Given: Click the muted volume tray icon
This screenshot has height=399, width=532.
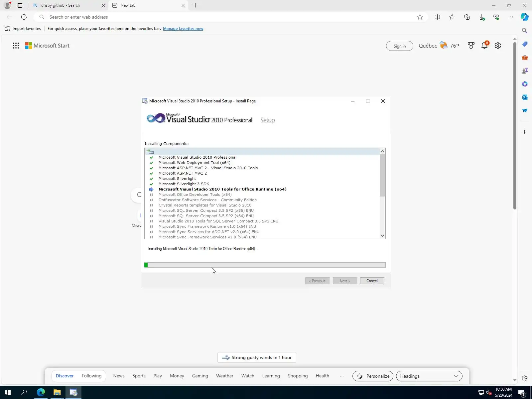Looking at the screenshot, I should pos(489,393).
